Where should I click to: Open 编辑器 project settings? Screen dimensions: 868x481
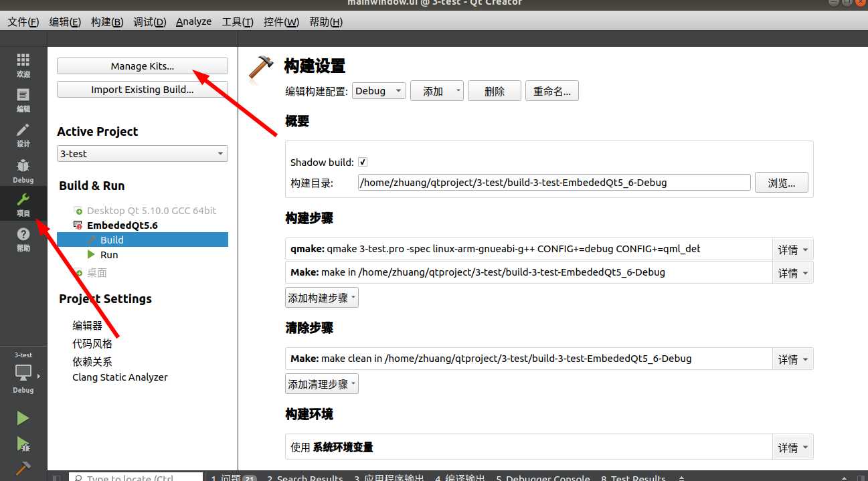88,326
